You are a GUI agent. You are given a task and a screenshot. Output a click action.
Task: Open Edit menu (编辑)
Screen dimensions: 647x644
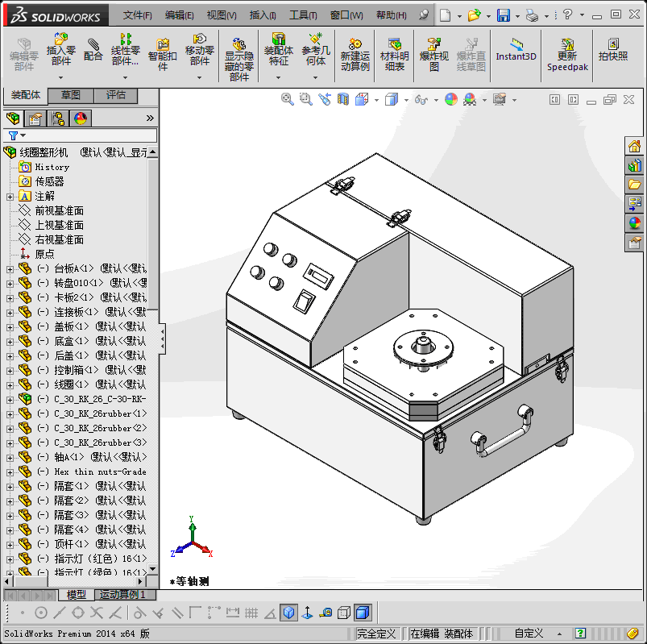[180, 15]
